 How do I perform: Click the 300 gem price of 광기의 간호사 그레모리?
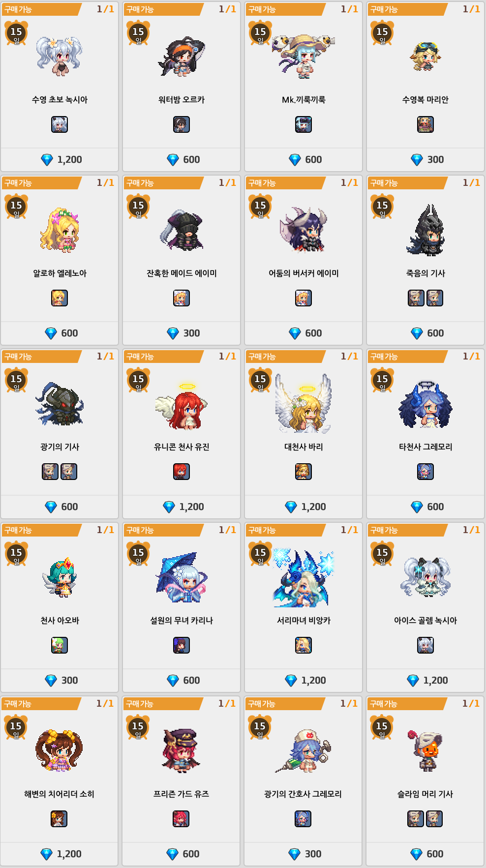point(304,854)
